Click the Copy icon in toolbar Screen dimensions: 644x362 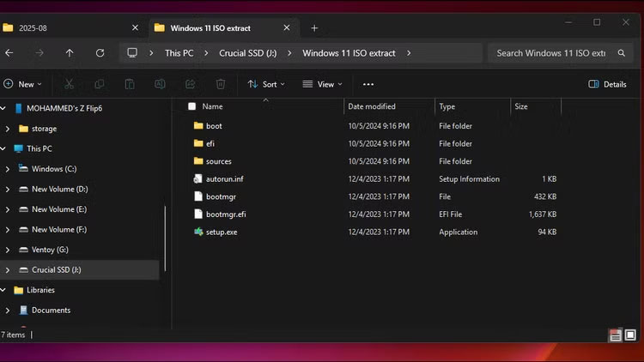tap(100, 84)
